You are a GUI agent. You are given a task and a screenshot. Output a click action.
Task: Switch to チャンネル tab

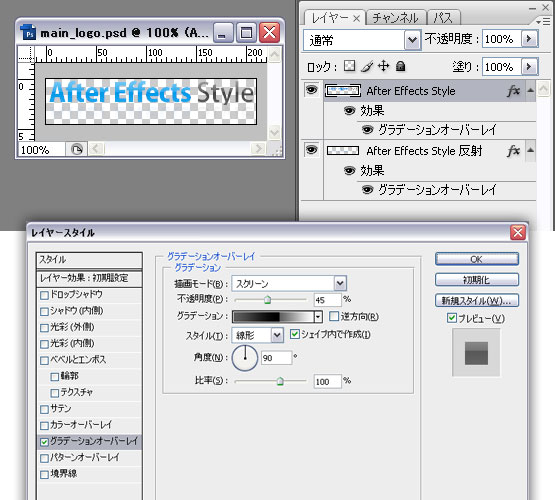(395, 18)
